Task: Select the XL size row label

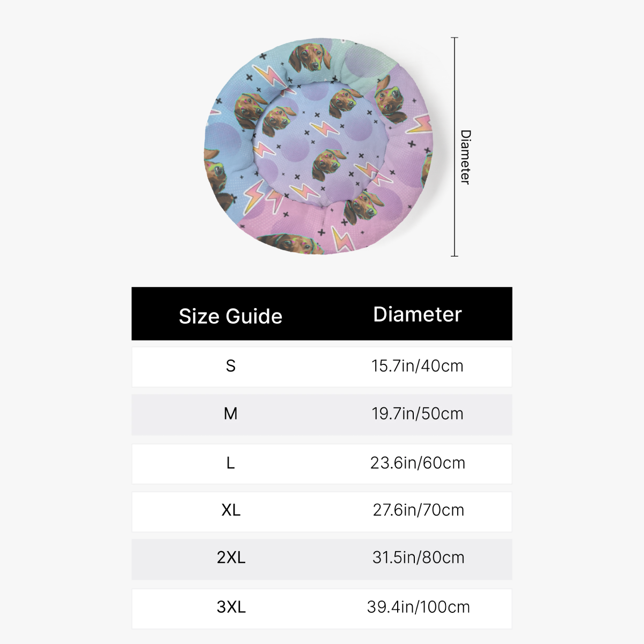Action: click(x=231, y=510)
